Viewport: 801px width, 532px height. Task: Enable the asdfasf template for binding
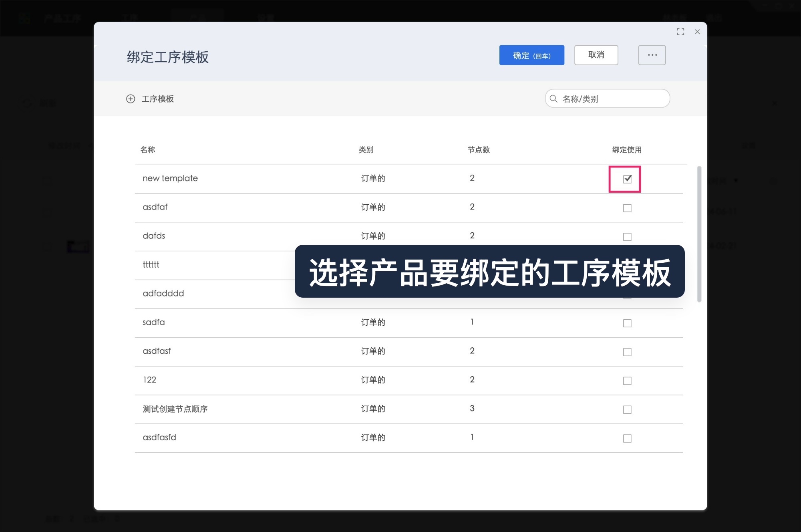pyautogui.click(x=627, y=352)
